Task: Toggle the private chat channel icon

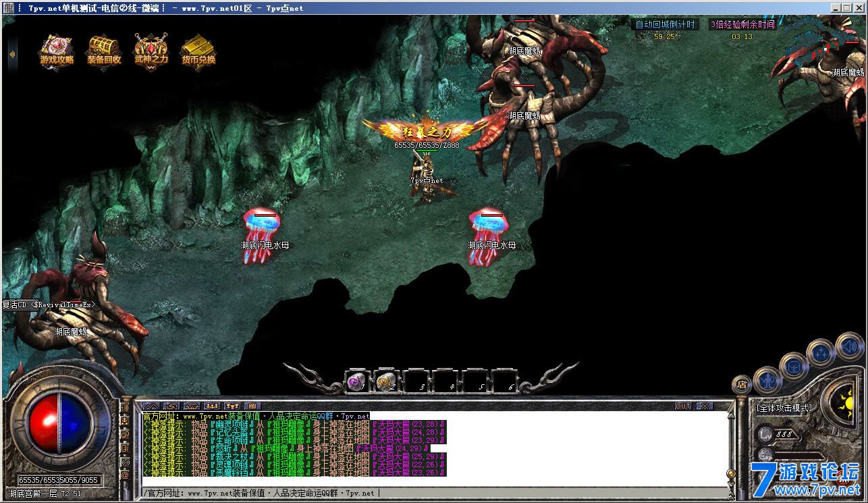Action: click(125, 448)
